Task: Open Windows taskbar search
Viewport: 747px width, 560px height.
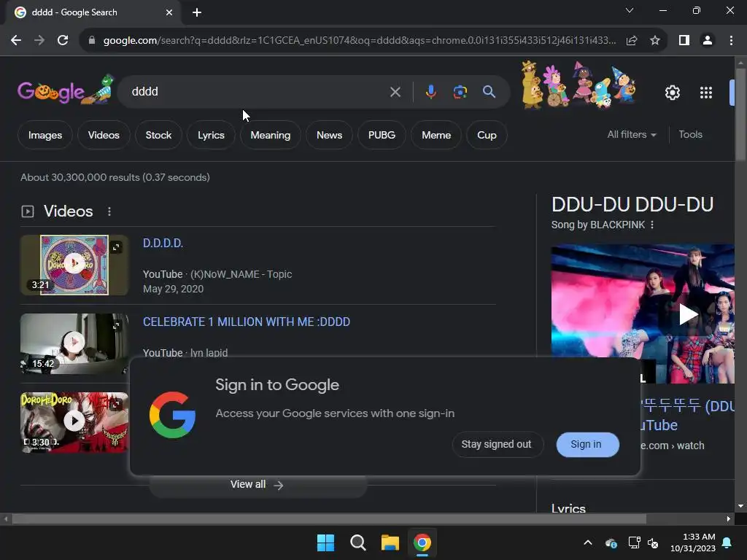Action: 357,542
